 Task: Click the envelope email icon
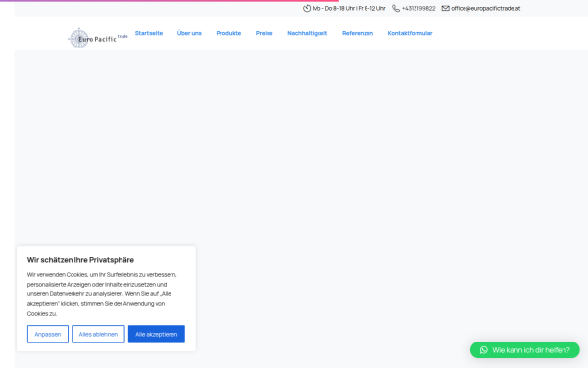coord(445,8)
